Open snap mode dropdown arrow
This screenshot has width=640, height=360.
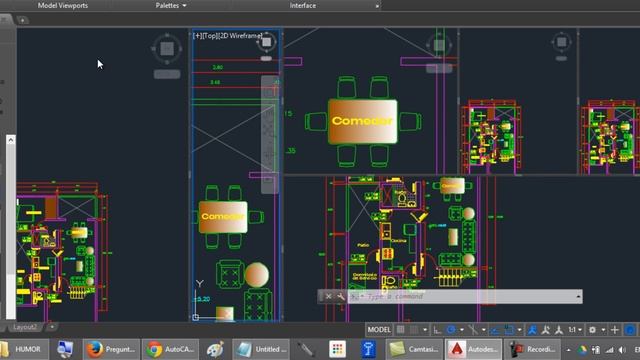[x=425, y=330]
